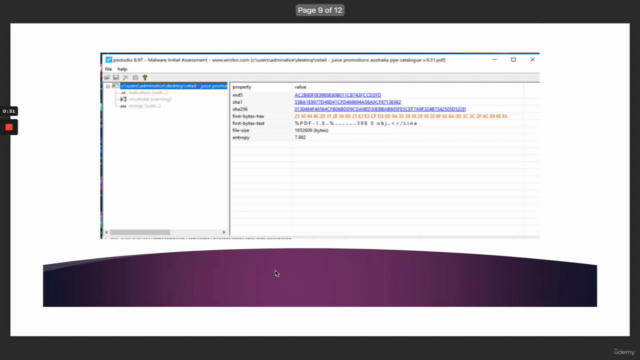The height and width of the screenshot is (360, 640).
Task: Close the pestudio window
Action: (x=532, y=60)
